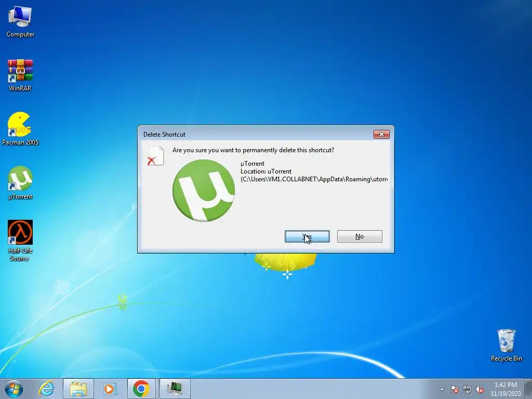Click the "Are you sure" confirmation question
The image size is (532, 399).
[x=253, y=150]
